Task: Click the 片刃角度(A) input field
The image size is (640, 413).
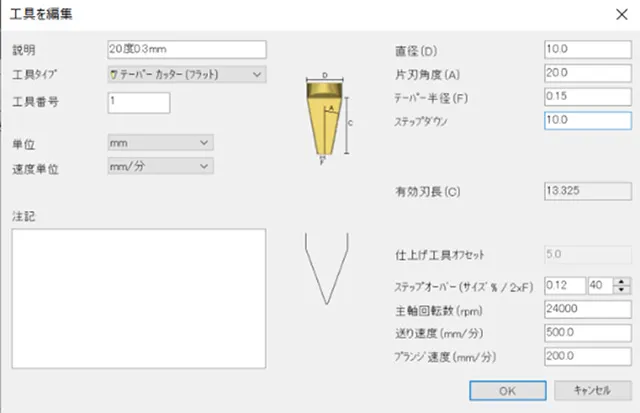Action: click(587, 73)
